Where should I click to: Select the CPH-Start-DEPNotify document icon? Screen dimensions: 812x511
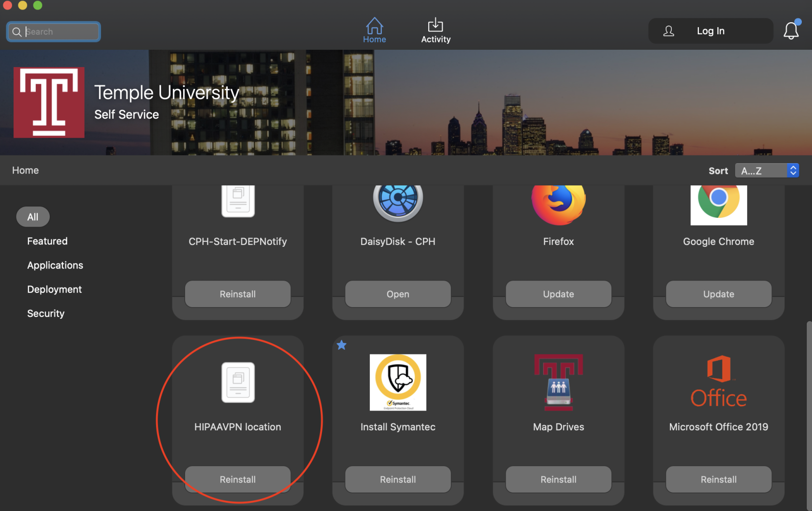[238, 201]
